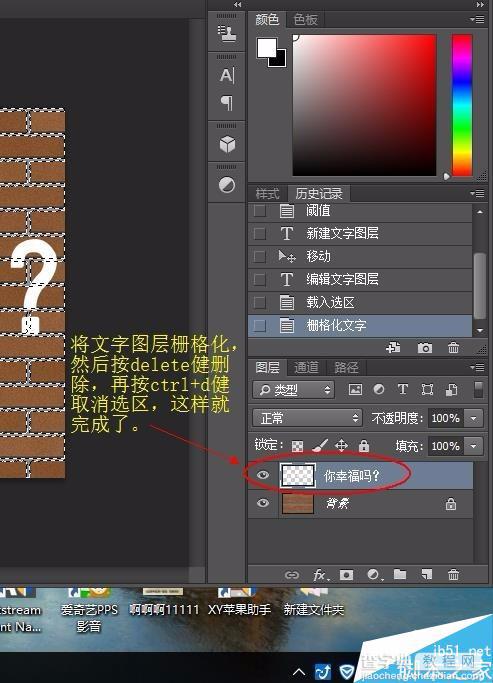Click the 填充 100% value field
The image size is (493, 683).
point(446,446)
